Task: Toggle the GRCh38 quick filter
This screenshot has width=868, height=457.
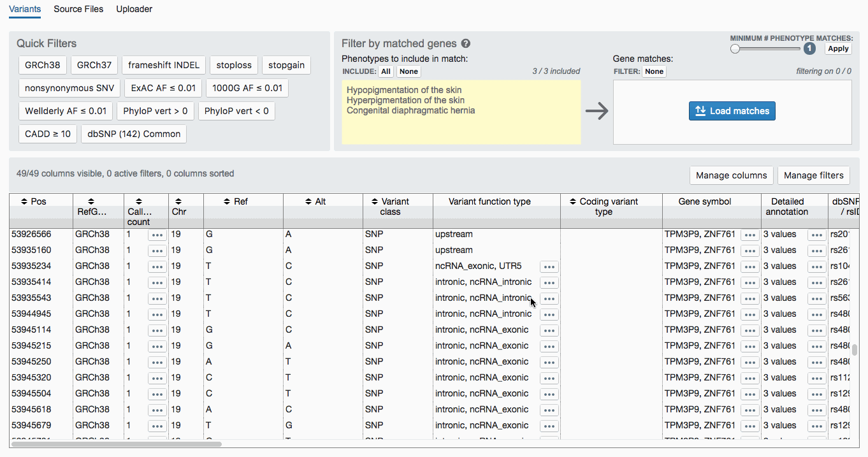Action: [x=43, y=65]
